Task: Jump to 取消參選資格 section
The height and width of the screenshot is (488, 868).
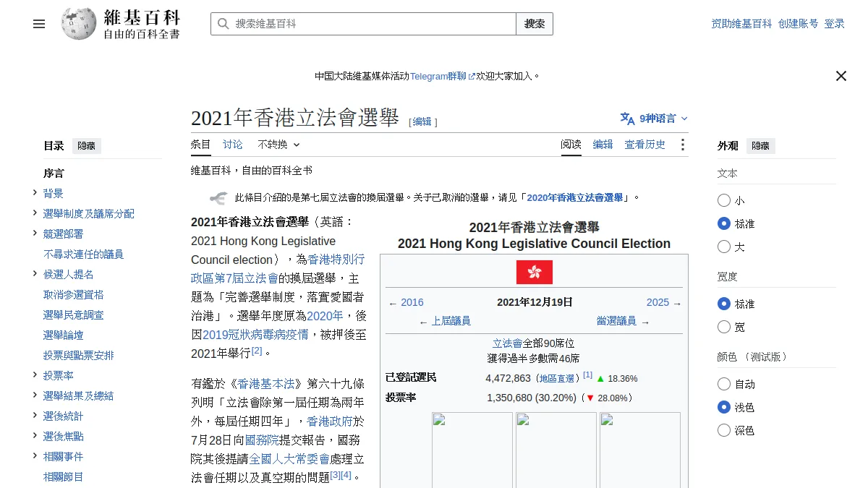Action: [x=73, y=295]
